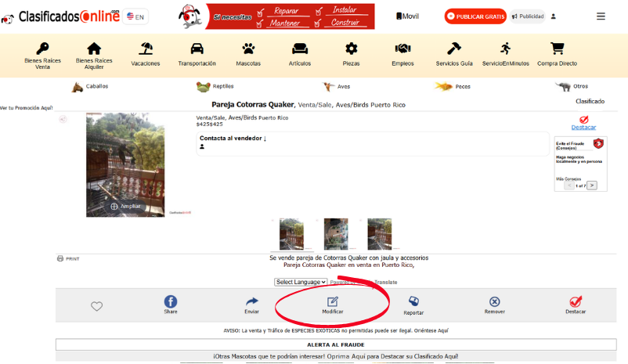Click the share circle icon left of photo
This screenshot has height=364, width=628.
63,119
